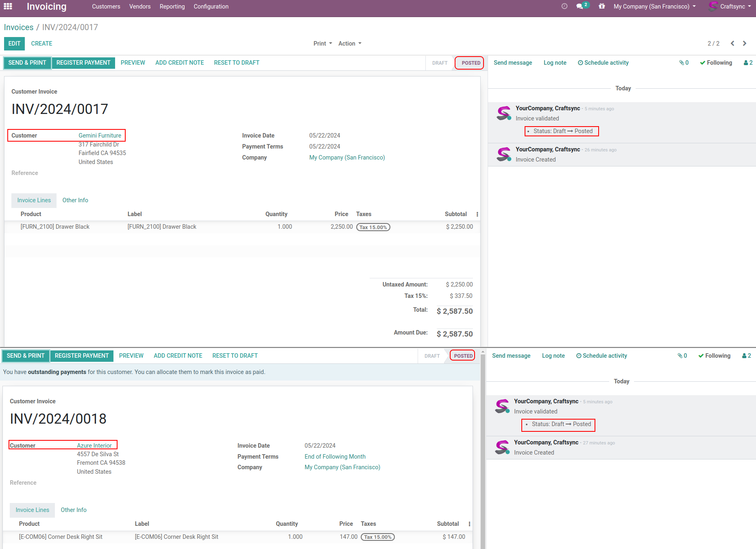
Task: Open column options for first invoice lines table
Action: tap(477, 214)
